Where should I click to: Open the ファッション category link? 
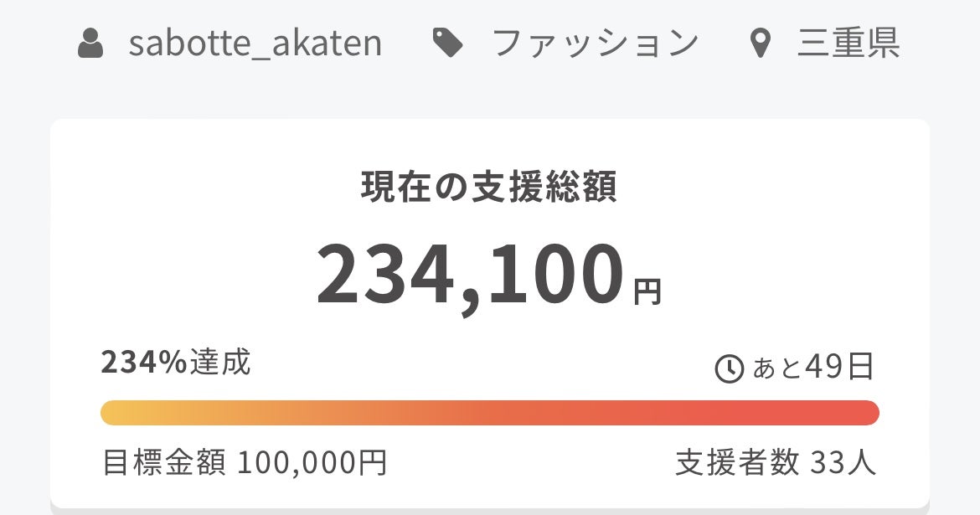click(x=595, y=44)
